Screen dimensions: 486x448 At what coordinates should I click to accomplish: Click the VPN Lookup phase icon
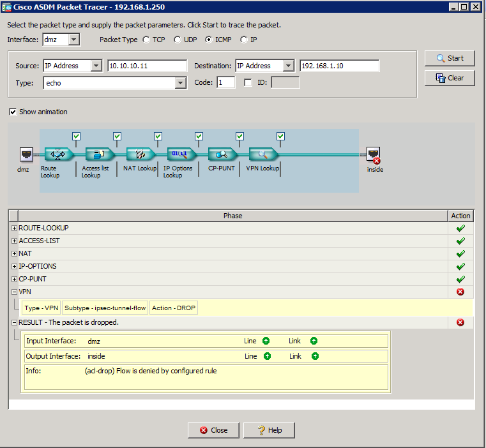point(263,154)
